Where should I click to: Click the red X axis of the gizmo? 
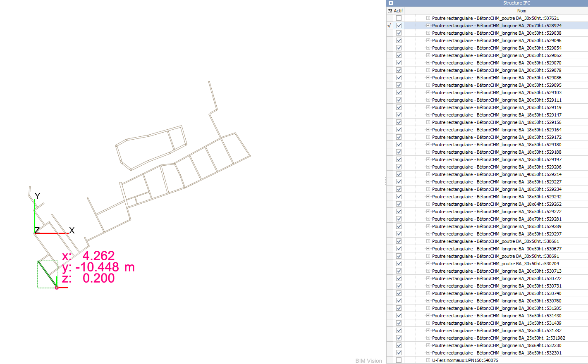53,233
